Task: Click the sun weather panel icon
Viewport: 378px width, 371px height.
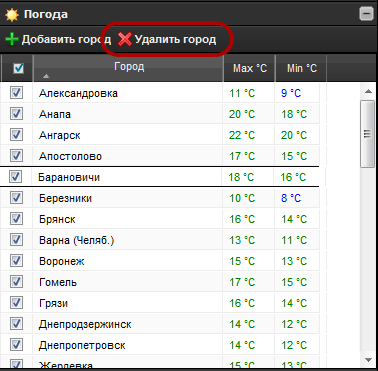Action: [12, 15]
